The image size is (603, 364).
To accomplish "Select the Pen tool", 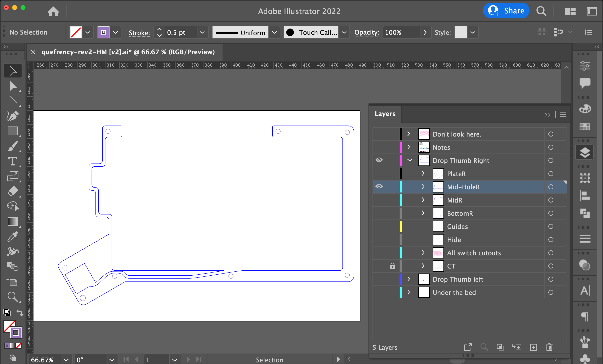I will coord(13,116).
